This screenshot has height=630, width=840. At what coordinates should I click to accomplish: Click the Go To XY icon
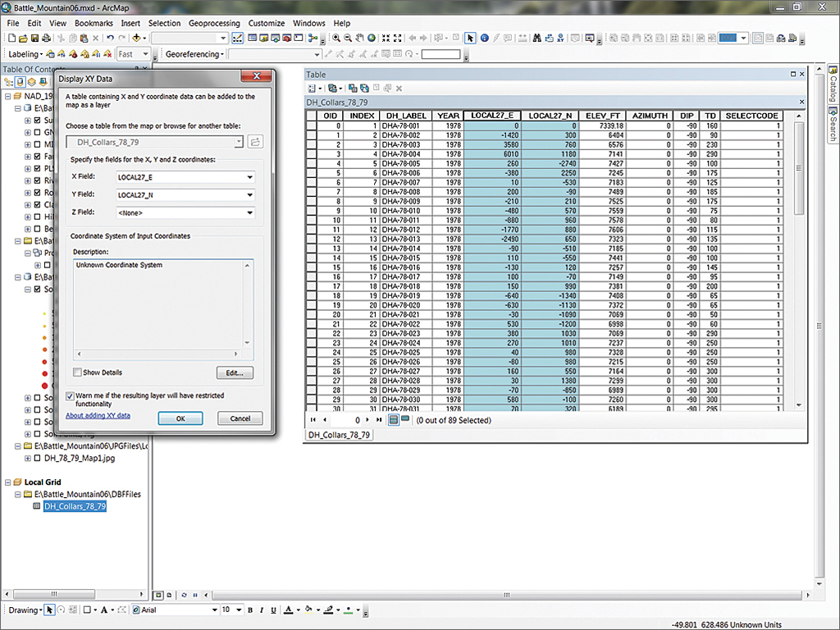pyautogui.click(x=562, y=38)
